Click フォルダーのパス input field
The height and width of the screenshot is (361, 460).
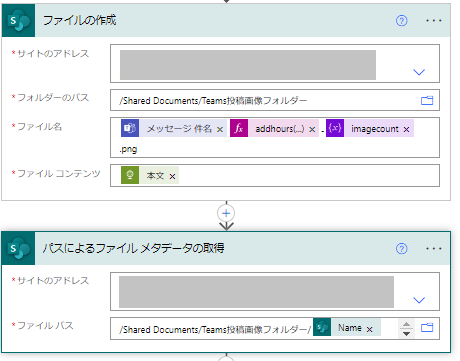275,100
